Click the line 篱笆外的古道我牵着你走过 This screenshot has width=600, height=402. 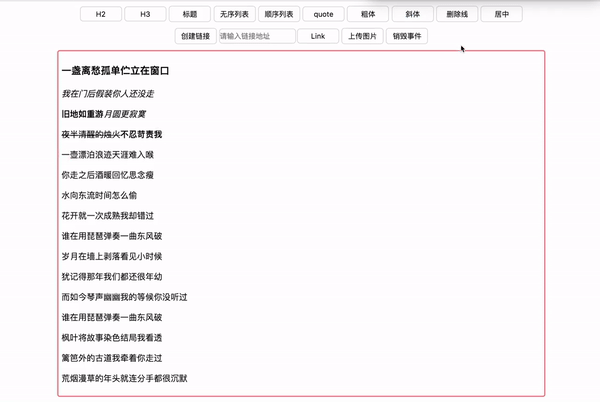(x=112, y=358)
